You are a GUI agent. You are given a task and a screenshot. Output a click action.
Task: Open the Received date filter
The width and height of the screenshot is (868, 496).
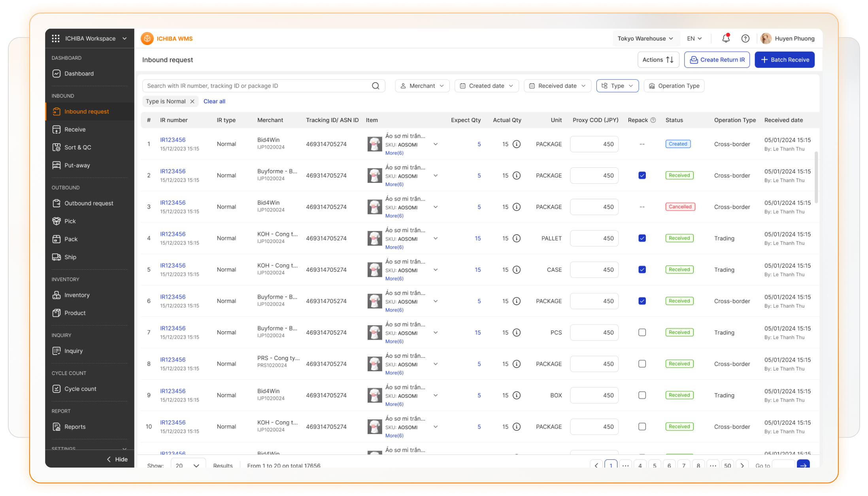(557, 86)
